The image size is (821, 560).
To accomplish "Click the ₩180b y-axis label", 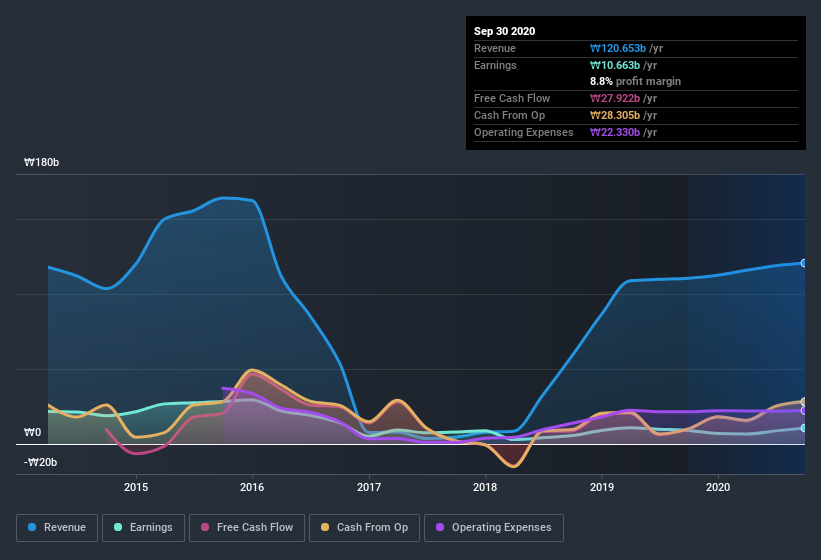I will tap(41, 162).
